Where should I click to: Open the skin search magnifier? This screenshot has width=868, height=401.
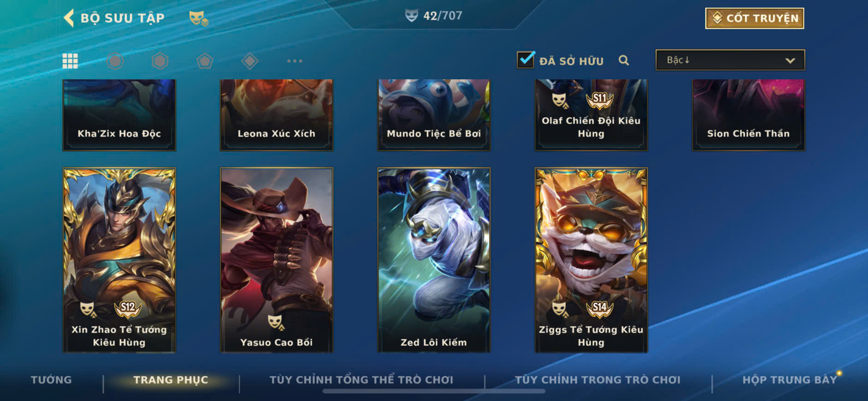[x=624, y=60]
